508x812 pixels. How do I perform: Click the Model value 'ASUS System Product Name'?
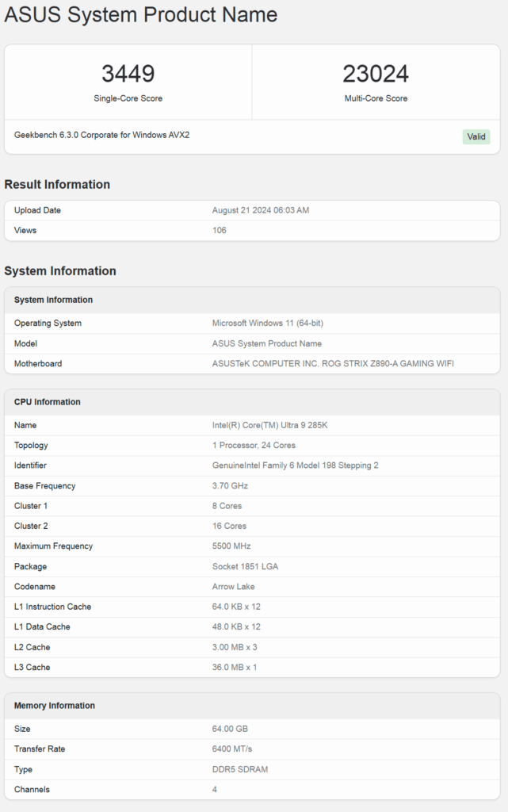(x=267, y=343)
